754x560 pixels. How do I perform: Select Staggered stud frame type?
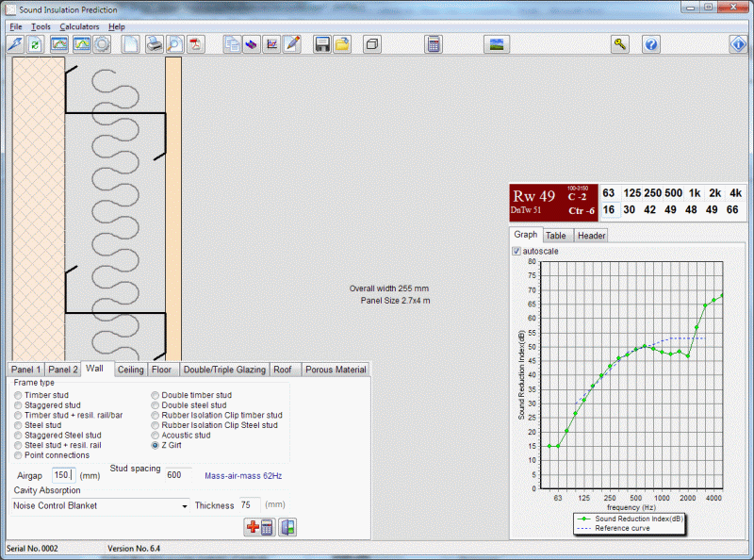47,405
